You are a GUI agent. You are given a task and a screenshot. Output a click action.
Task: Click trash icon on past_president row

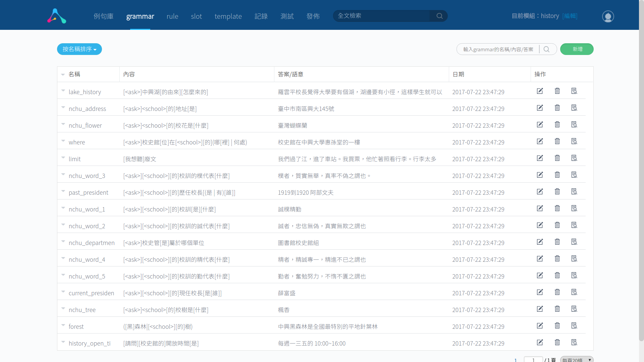click(x=557, y=192)
